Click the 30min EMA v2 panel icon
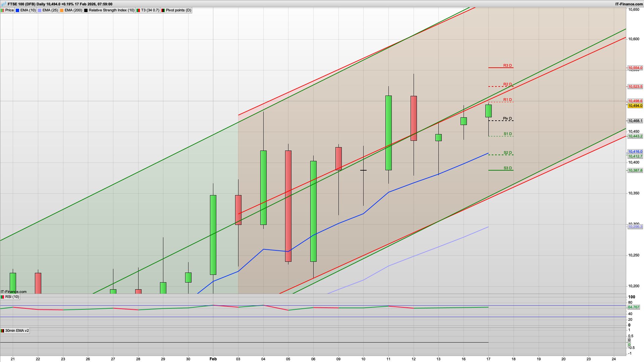 pyautogui.click(x=3, y=330)
